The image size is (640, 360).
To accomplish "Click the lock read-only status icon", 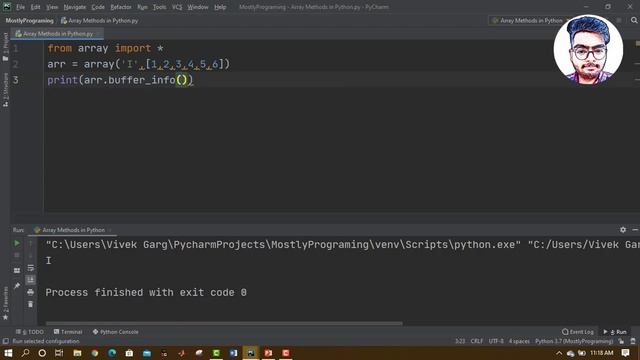I will click(621, 341).
